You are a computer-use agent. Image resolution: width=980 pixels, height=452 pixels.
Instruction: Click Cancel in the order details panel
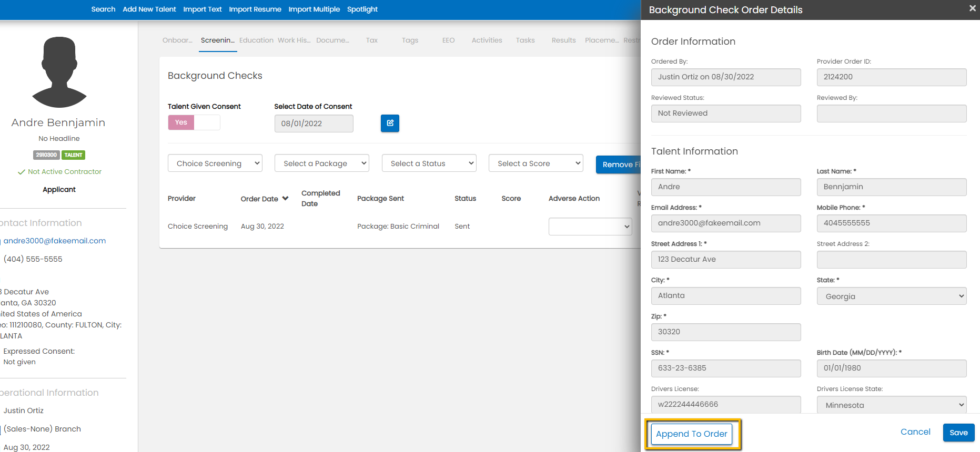point(915,432)
